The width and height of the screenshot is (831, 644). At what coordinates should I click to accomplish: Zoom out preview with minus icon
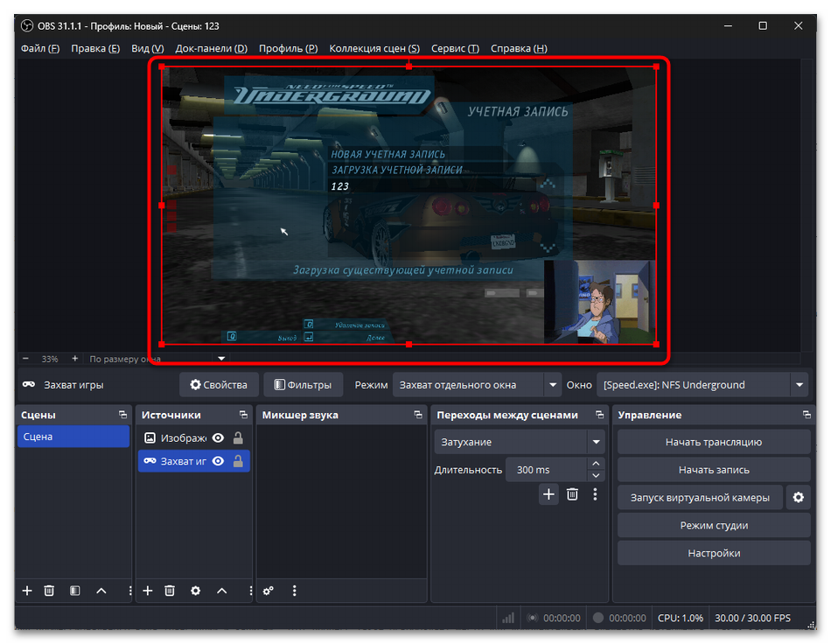[x=25, y=359]
